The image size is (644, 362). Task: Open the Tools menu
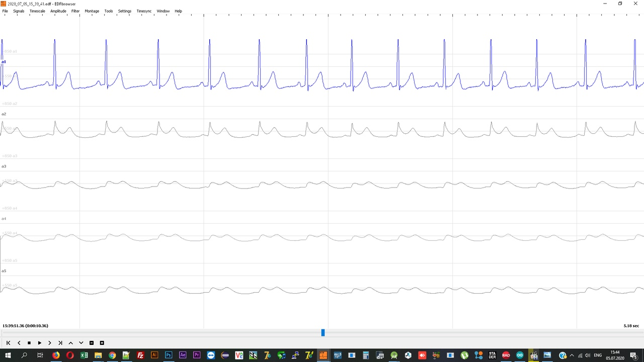109,11
